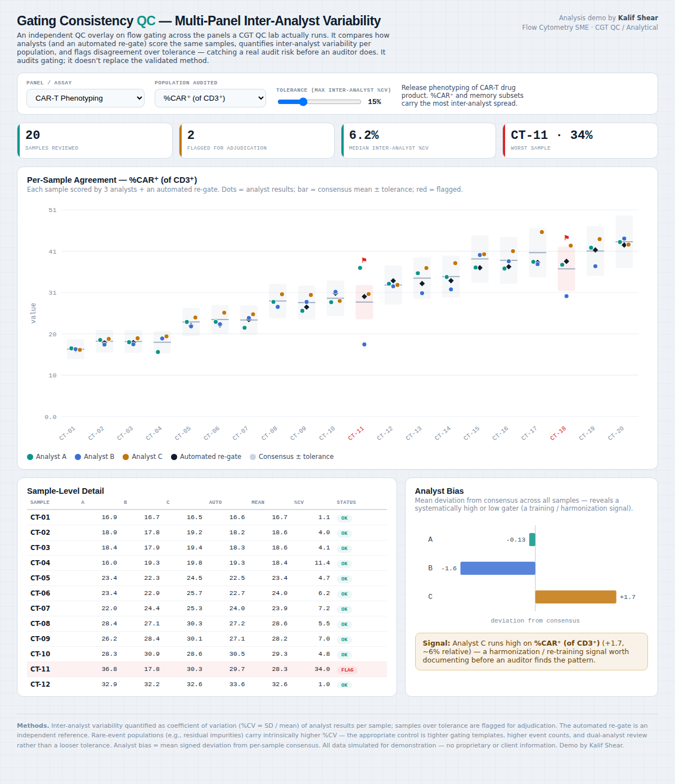Select the CT-04 table row label

tap(40, 563)
